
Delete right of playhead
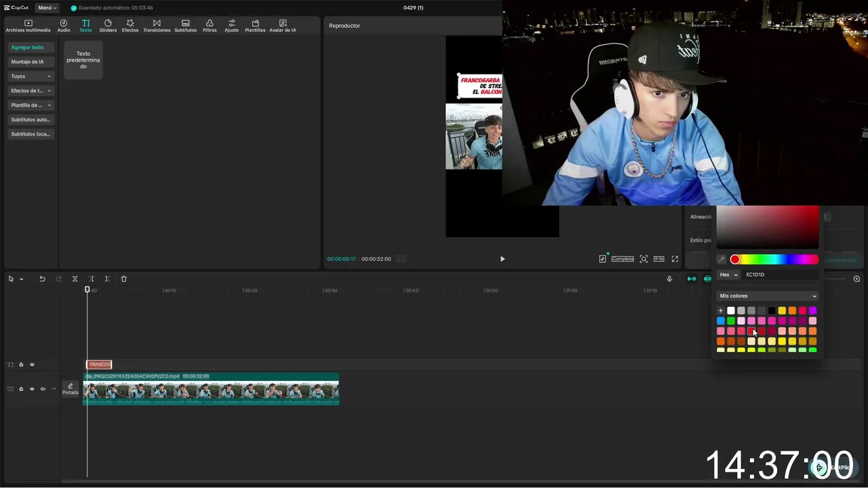tap(107, 279)
